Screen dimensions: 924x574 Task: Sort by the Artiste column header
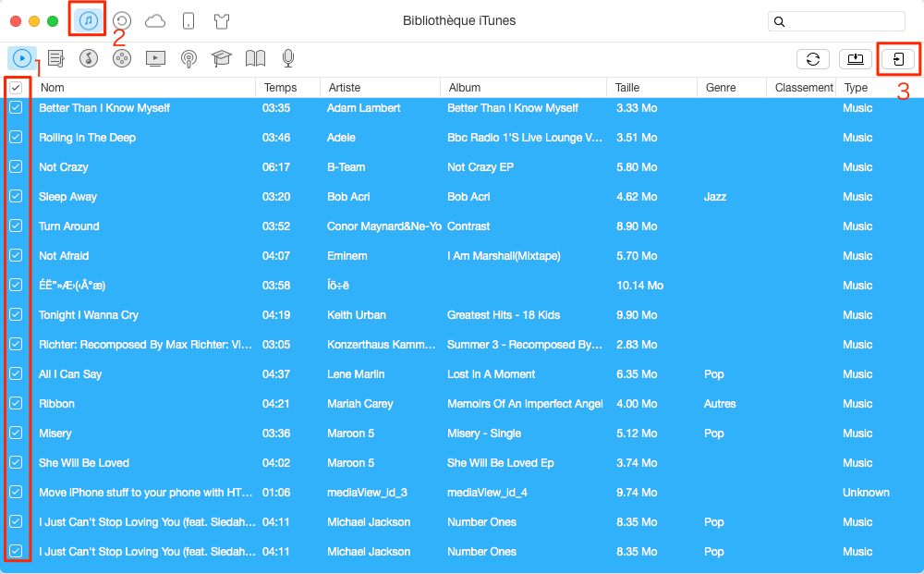380,88
